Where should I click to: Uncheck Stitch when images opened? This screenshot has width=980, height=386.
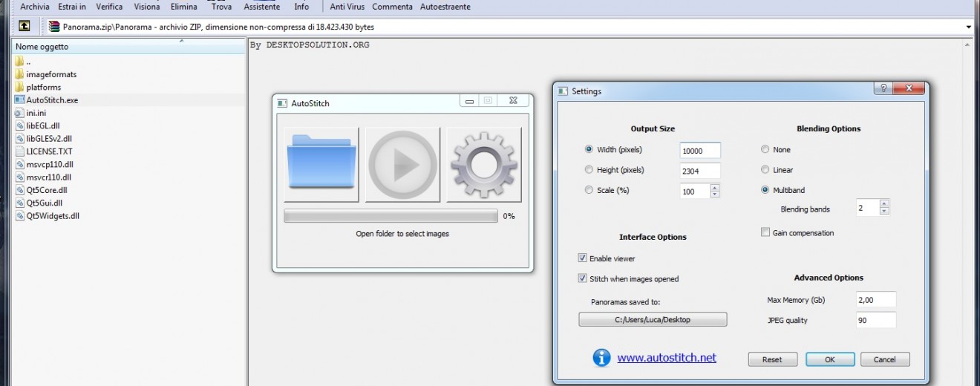point(583,279)
